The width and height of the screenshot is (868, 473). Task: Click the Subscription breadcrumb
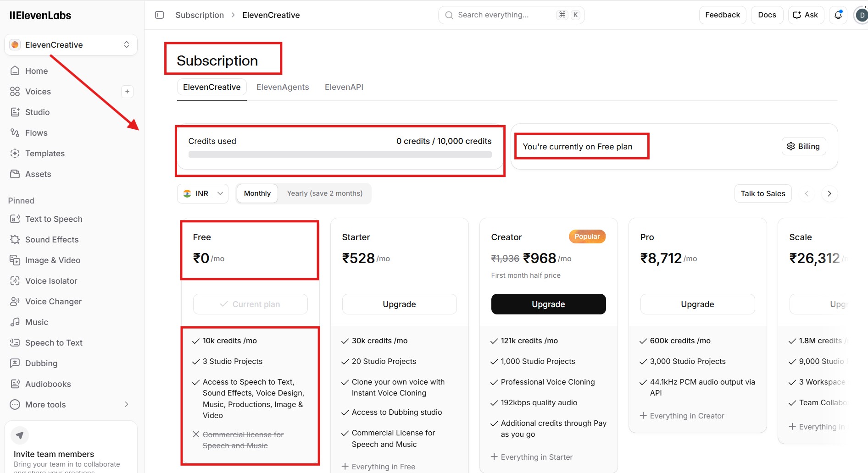pos(200,15)
